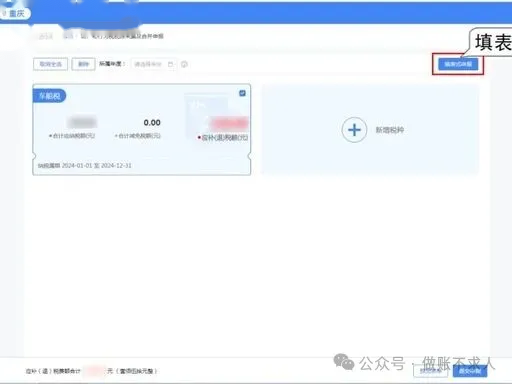Click the blue 填表式申报 button
Image resolution: width=512 pixels, height=384 pixels.
point(458,64)
